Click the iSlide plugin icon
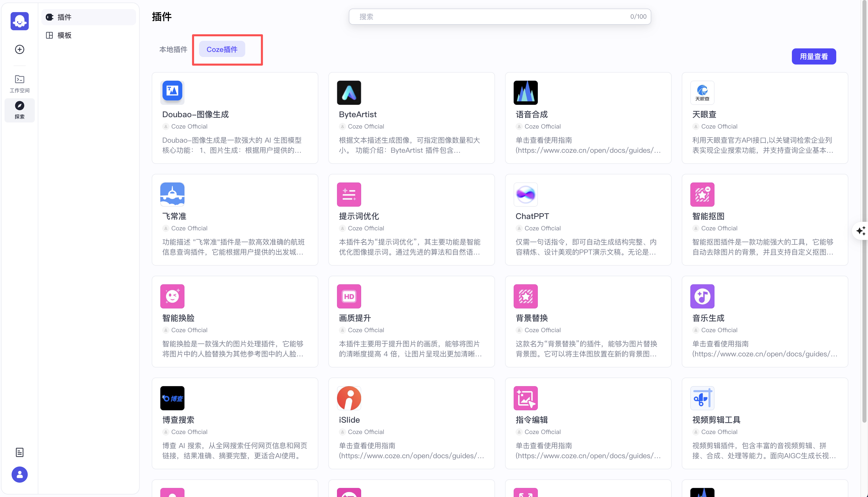This screenshot has width=868, height=497. pos(349,398)
